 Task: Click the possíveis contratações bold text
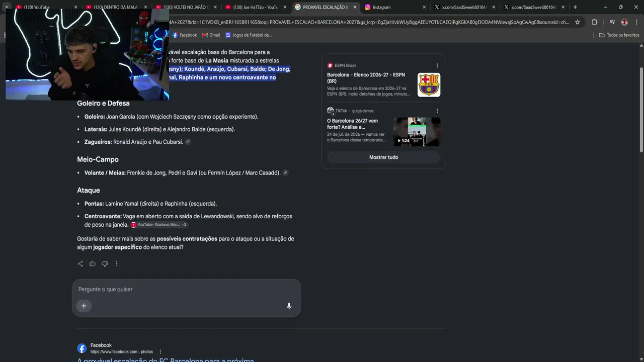click(x=187, y=239)
